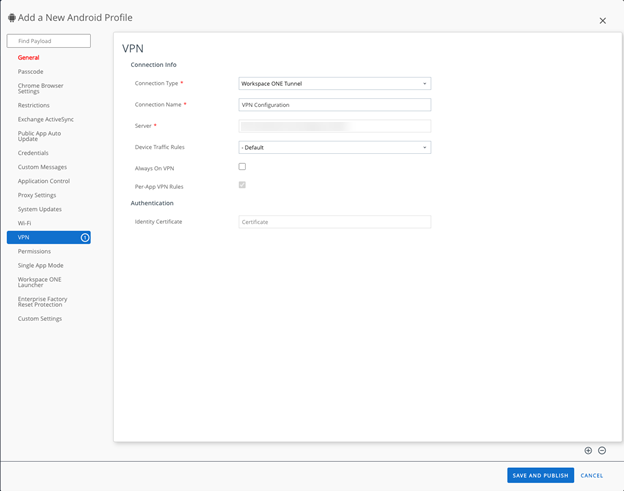Close the Add Android Profile dialog
Viewport: 624px width, 491px height.
[x=602, y=20]
